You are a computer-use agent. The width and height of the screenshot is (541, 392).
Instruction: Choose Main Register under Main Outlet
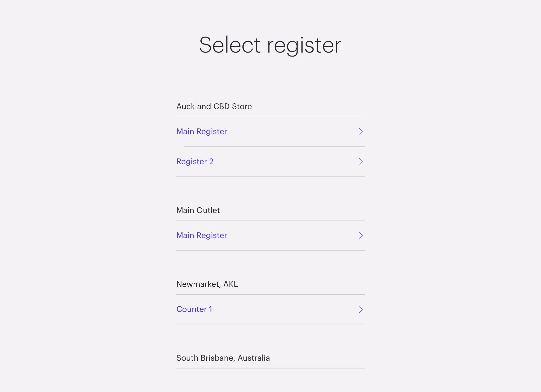coord(202,235)
